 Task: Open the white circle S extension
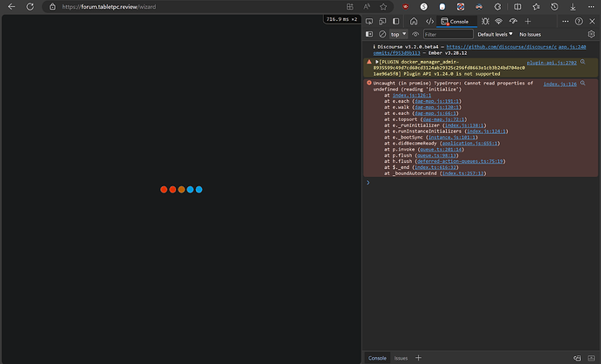pyautogui.click(x=423, y=6)
